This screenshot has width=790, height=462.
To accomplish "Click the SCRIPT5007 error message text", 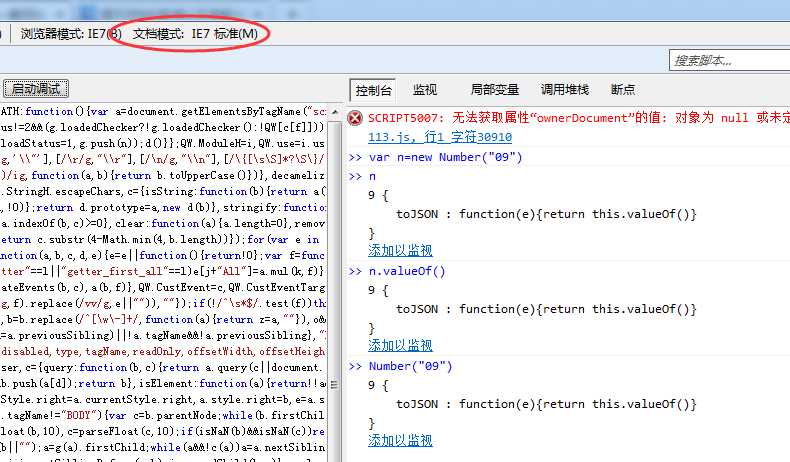I will coord(579,118).
